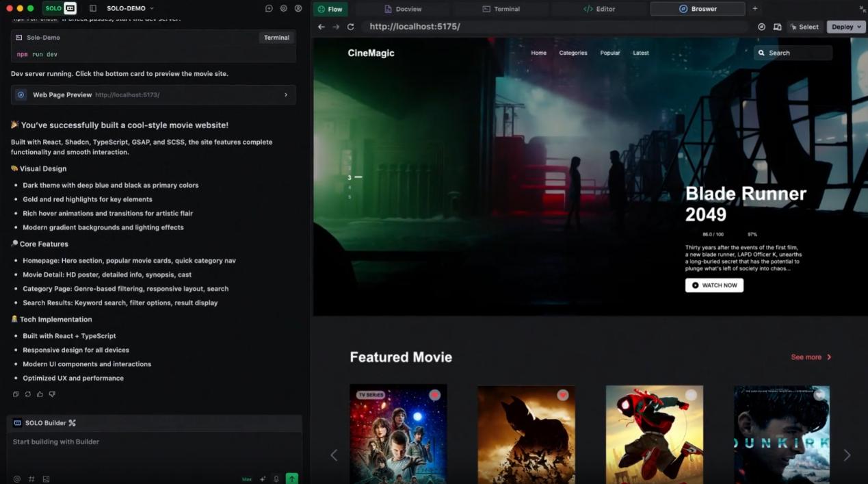This screenshot has width=868, height=484.
Task: Favorite the Stranger Things poster heart
Action: (434, 395)
